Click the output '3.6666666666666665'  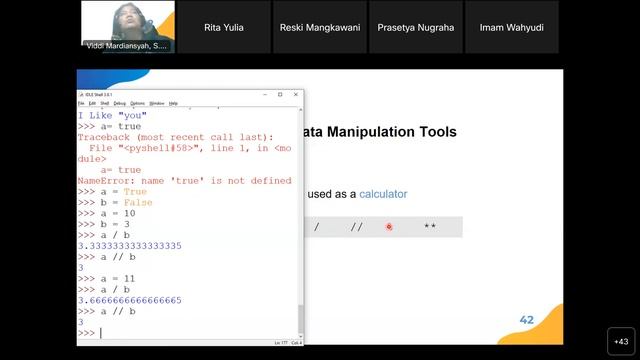point(130,300)
